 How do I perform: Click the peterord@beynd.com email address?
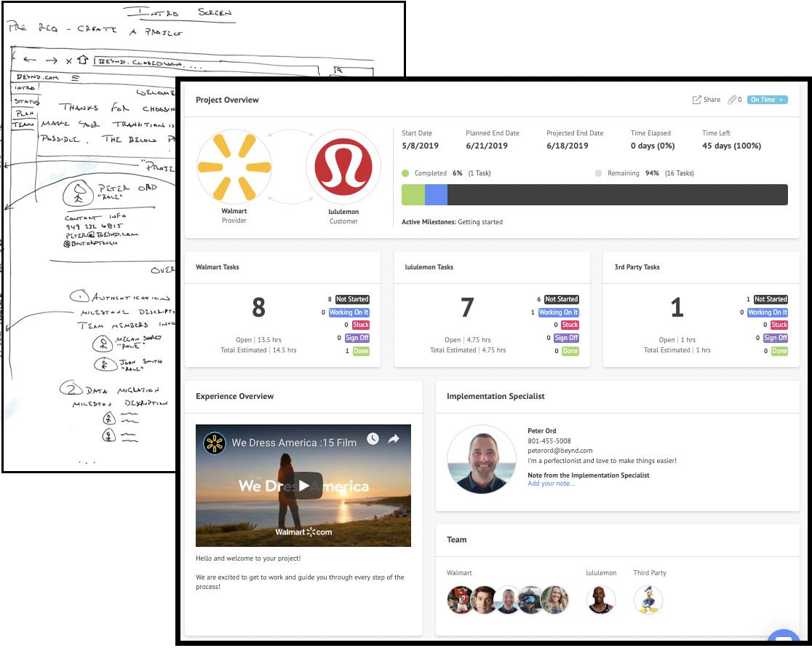(x=560, y=451)
